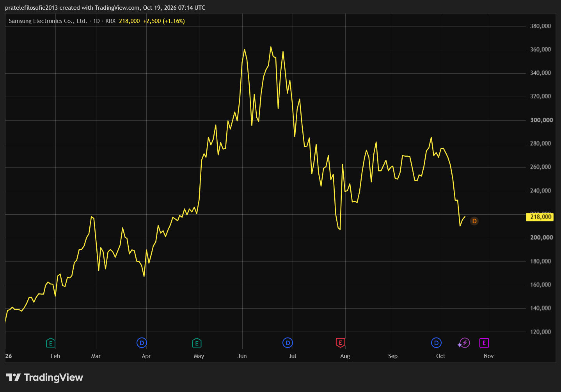Viewport: 561px width, 392px height.
Task: Click the Apr label on the time axis
Action: click(x=146, y=356)
